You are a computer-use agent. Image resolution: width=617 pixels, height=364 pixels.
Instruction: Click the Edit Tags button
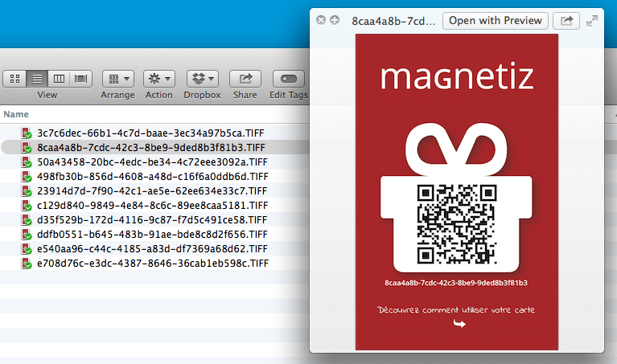289,79
